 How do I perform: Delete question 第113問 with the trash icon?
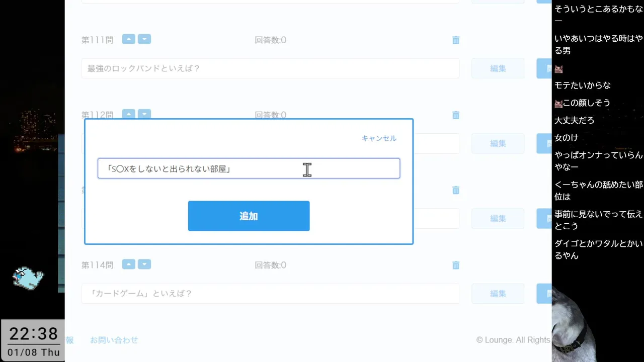point(456,190)
